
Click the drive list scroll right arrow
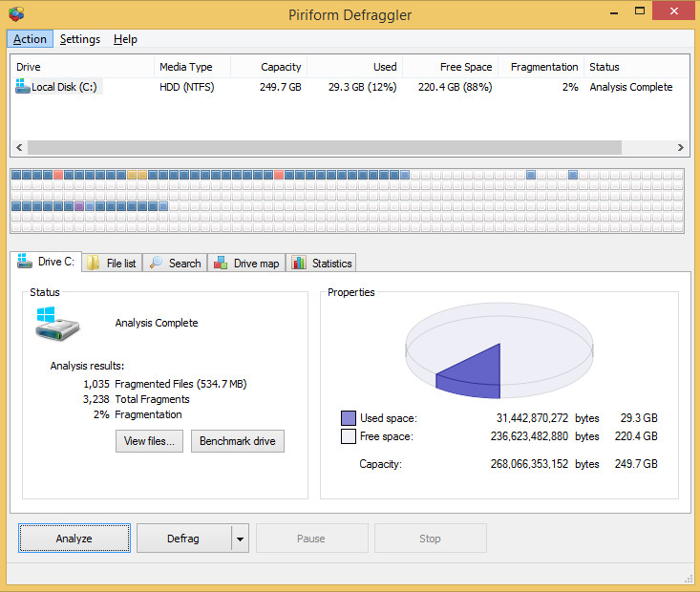pyautogui.click(x=681, y=147)
